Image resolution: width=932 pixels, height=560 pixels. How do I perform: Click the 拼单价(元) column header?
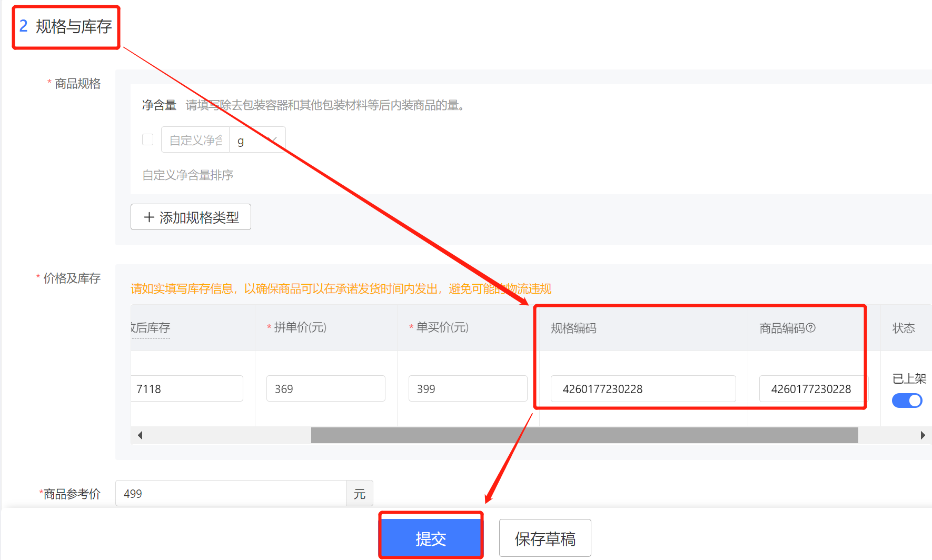coord(300,327)
